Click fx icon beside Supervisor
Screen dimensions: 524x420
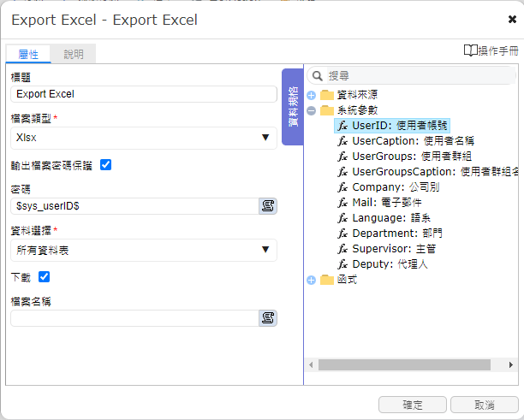point(342,249)
